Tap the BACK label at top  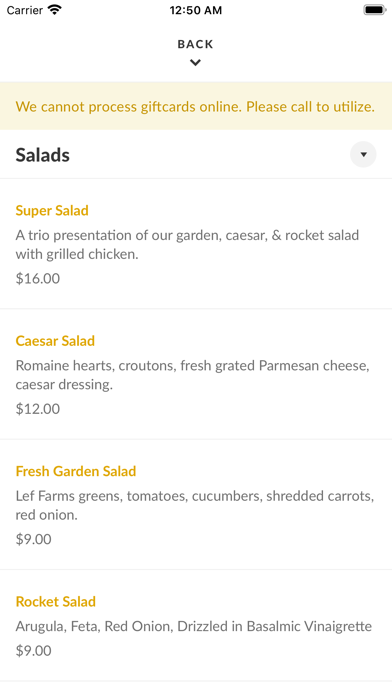[x=195, y=44]
